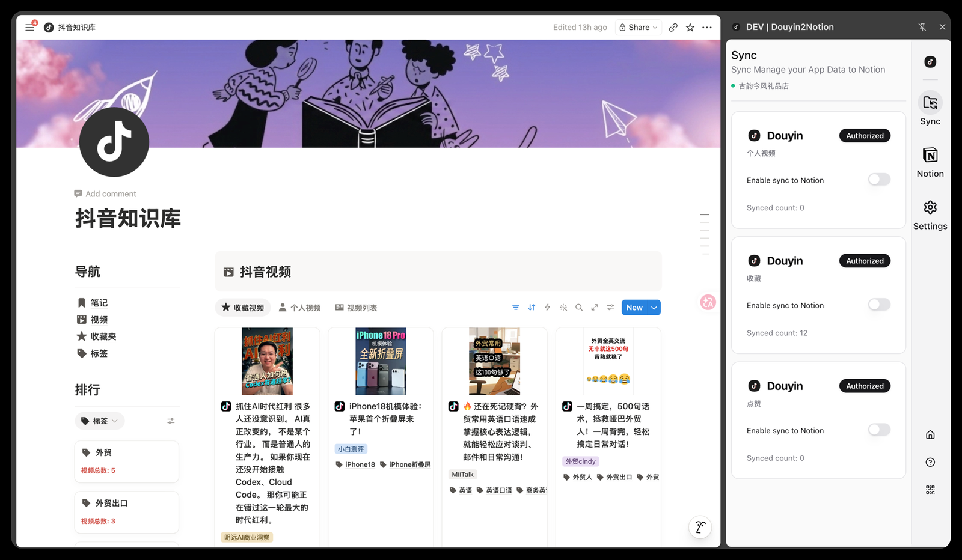
Task: Click the AI sparkle icon in the database toolbar
Action: (563, 308)
